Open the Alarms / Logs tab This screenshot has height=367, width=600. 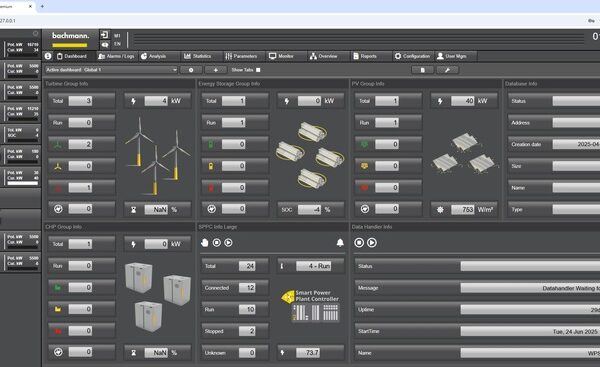tap(116, 56)
